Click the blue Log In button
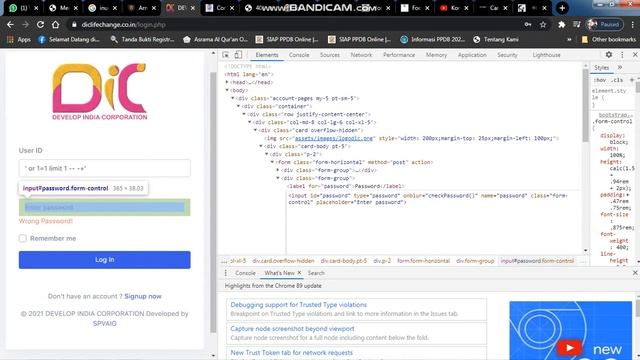 tap(104, 260)
